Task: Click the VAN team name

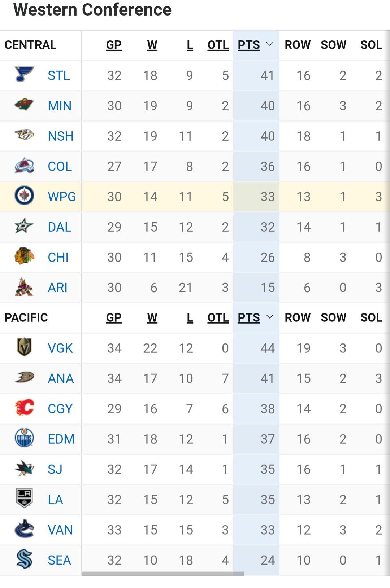Action: [x=60, y=530]
